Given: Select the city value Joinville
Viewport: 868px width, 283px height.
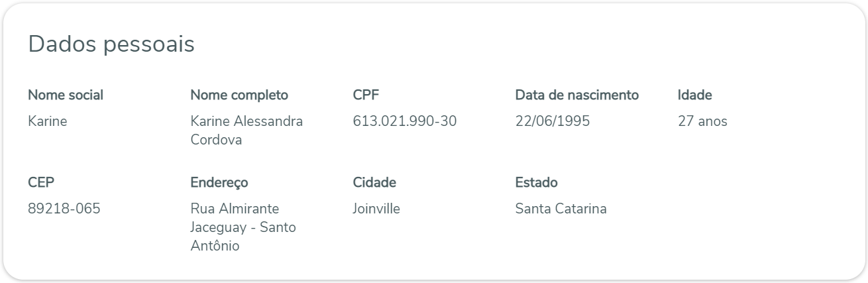Looking at the screenshot, I should click(x=376, y=209).
